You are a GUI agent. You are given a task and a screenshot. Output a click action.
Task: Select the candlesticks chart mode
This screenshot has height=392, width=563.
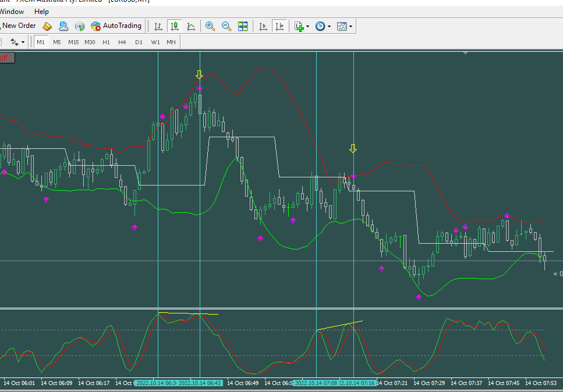point(174,26)
